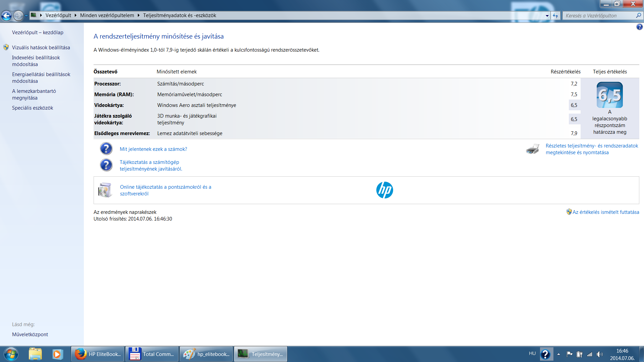
Task: Check the network signal tray icon
Action: 589,354
